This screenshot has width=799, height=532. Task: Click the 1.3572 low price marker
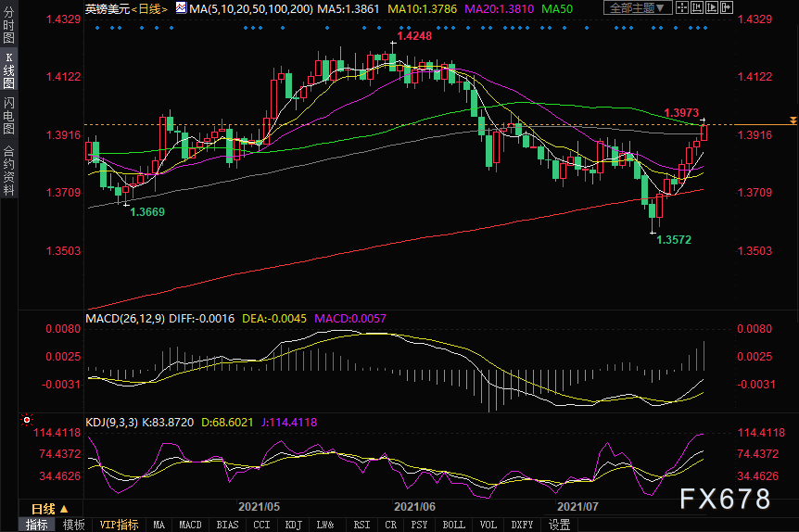pyautogui.click(x=674, y=239)
